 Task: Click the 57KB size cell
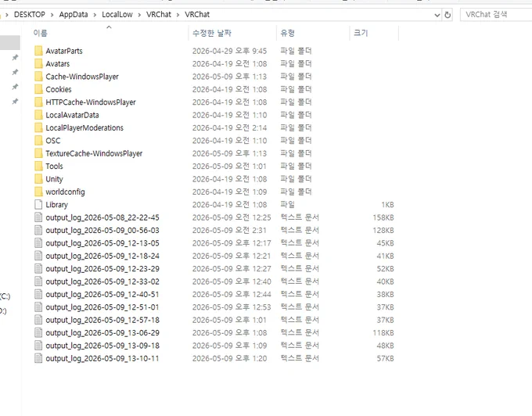(x=385, y=358)
